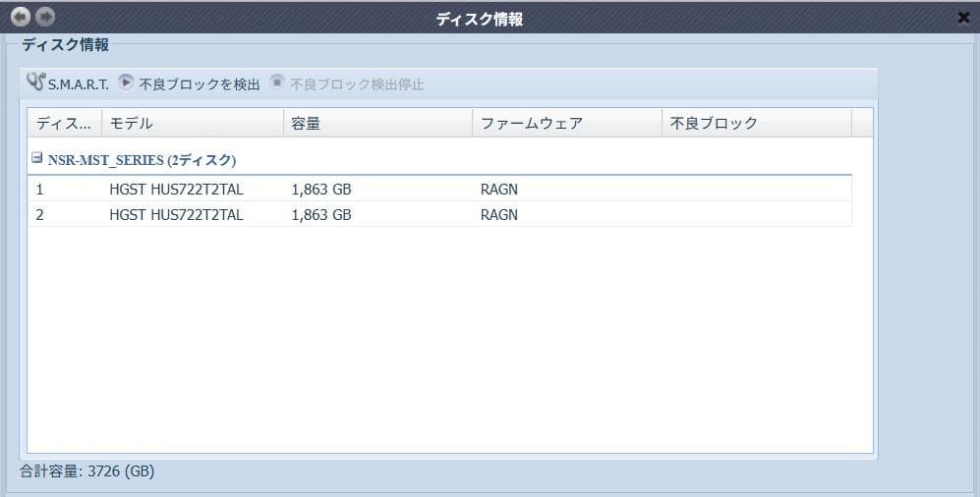Click RAGN firmware of disk 1

498,190
